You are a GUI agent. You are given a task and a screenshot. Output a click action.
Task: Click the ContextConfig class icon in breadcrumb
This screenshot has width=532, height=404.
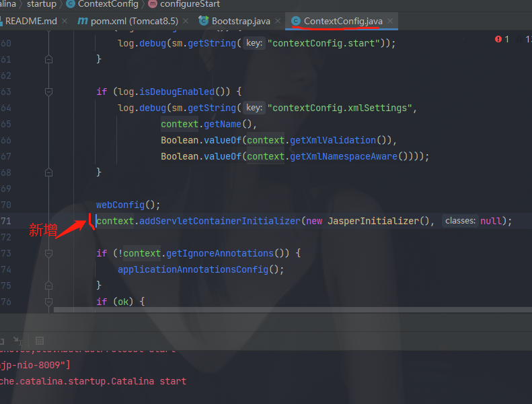(x=71, y=4)
